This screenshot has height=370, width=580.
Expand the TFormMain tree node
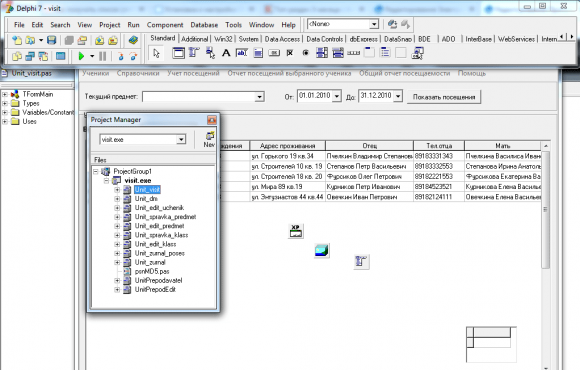pyautogui.click(x=5, y=94)
